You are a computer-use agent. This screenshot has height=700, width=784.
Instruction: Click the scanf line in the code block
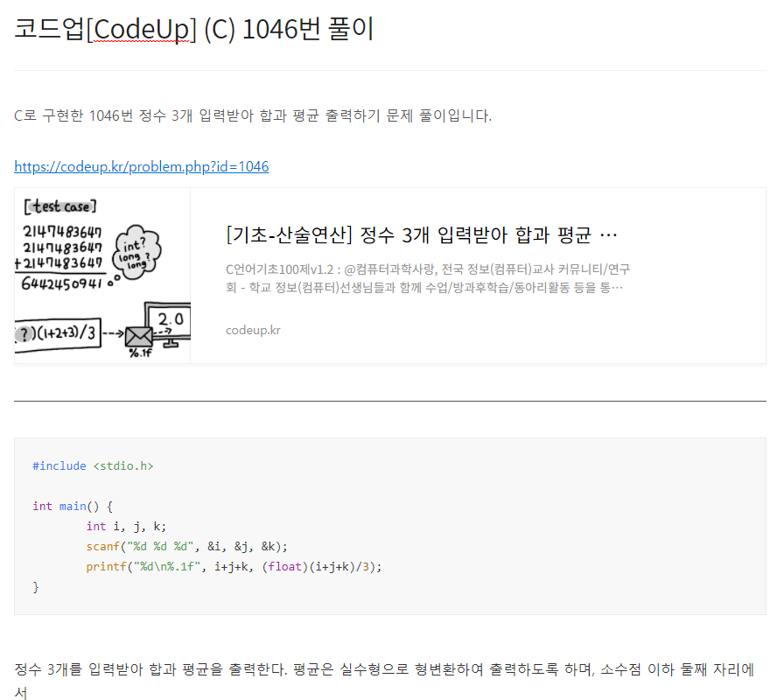[x=187, y=547]
